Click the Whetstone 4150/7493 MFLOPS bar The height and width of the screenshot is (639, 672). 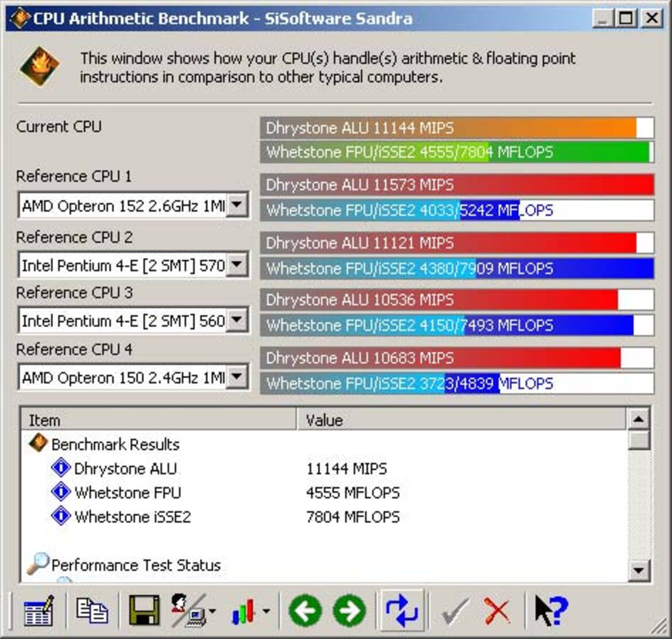point(457,325)
